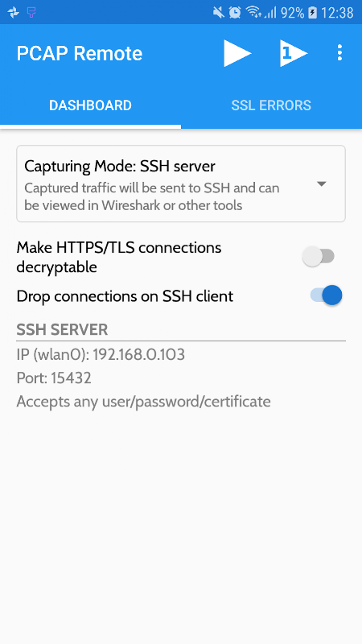This screenshot has width=362, height=644.
Task: Open the Capturing Mode: SSH server selector
Action: (x=181, y=184)
